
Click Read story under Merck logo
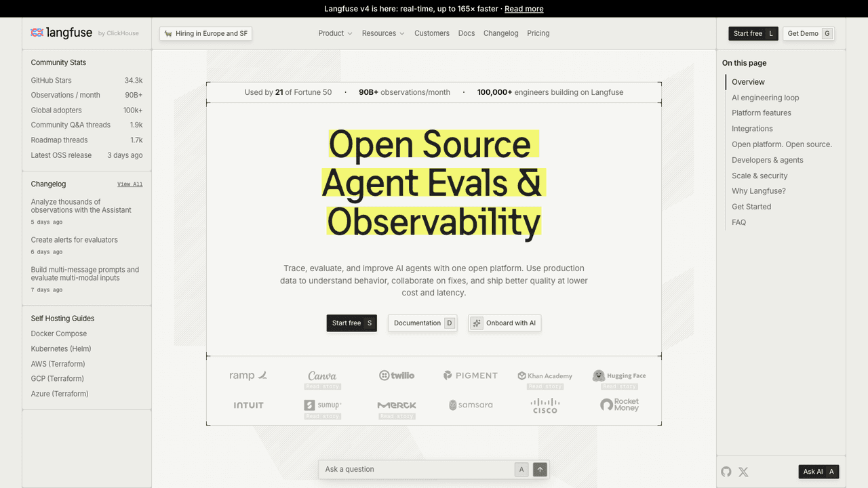coord(397,416)
